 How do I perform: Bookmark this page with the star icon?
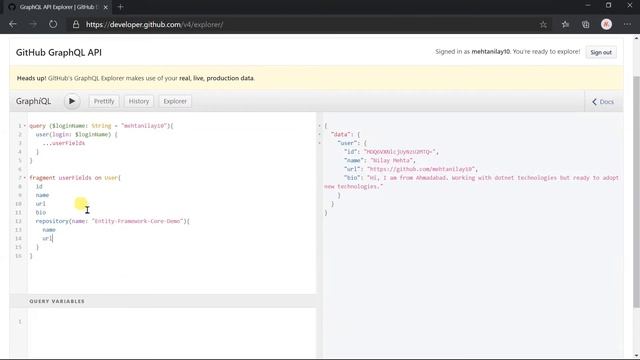tap(543, 24)
